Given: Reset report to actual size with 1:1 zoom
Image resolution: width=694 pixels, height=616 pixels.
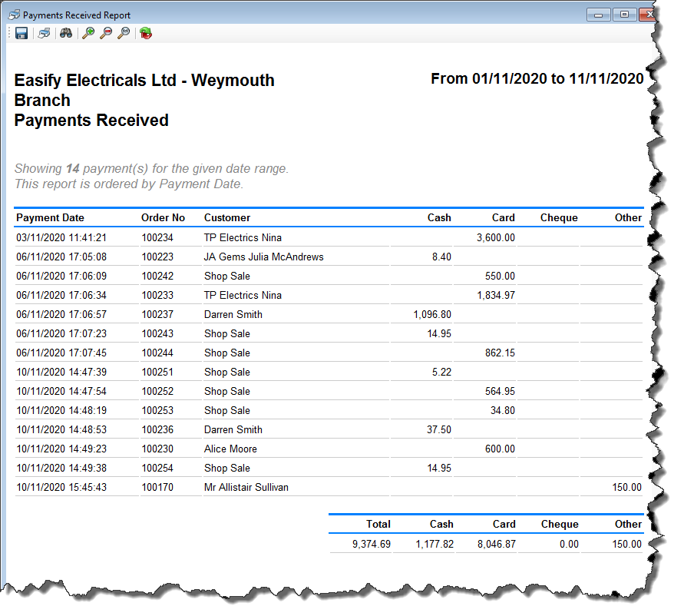Looking at the screenshot, I should (x=124, y=33).
